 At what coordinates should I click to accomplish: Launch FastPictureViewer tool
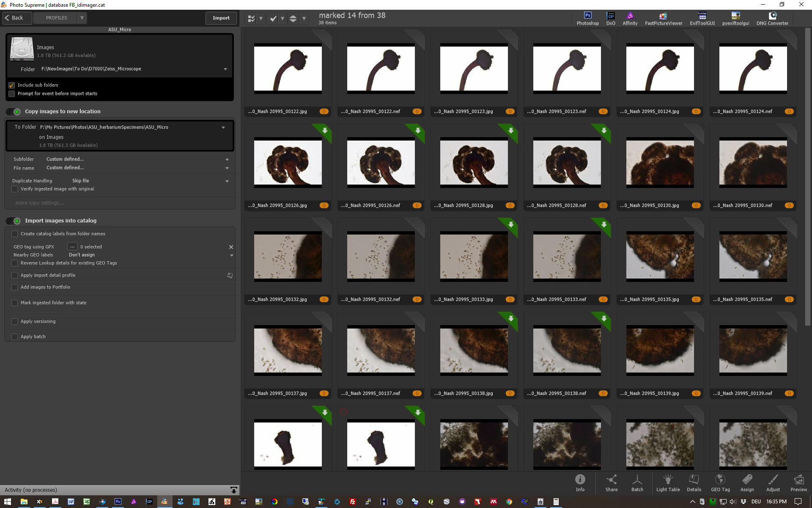[x=663, y=19]
